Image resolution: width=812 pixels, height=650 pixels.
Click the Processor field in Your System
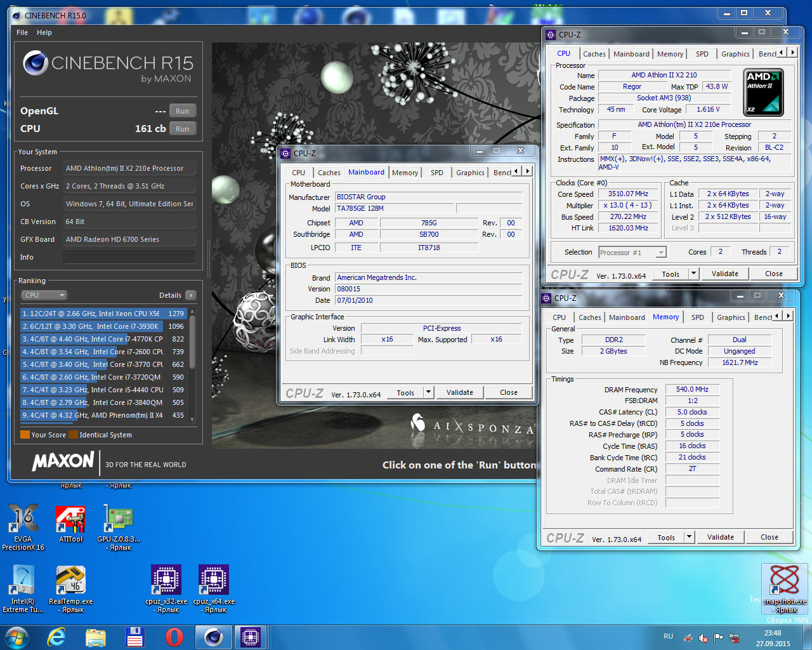(x=129, y=168)
